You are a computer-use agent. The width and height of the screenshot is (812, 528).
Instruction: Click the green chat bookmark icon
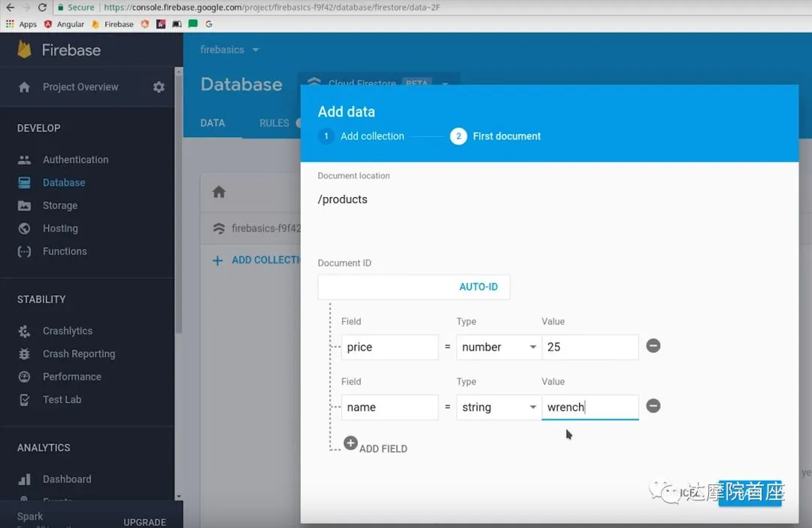[x=192, y=24]
